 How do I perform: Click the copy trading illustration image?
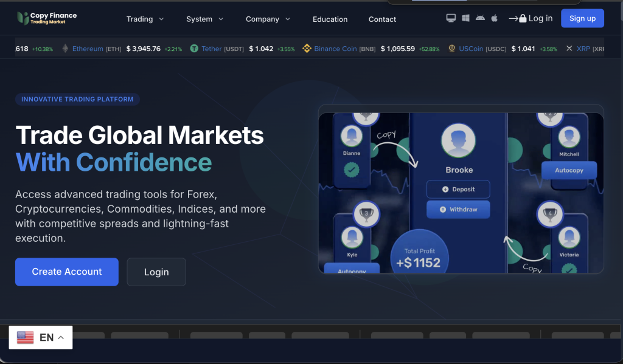coord(461,193)
